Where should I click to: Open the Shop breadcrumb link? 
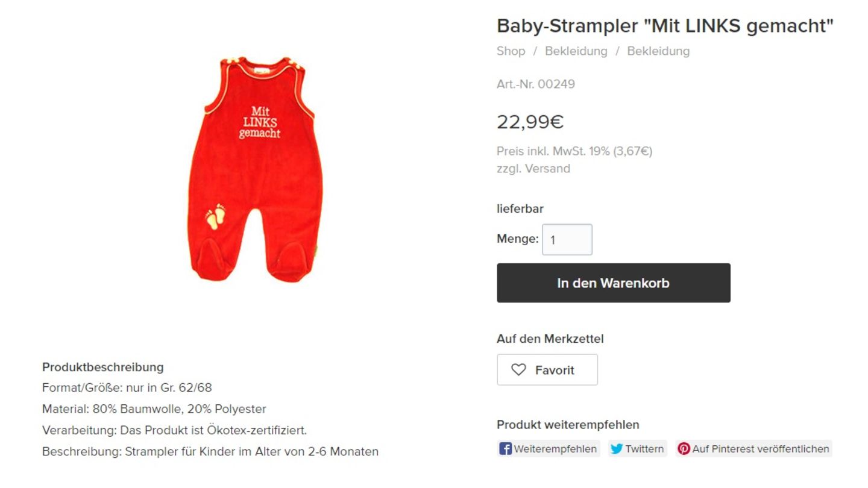tap(511, 51)
